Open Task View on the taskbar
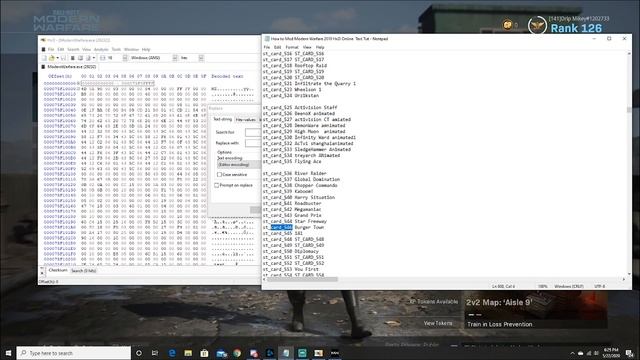 pyautogui.click(x=155, y=353)
